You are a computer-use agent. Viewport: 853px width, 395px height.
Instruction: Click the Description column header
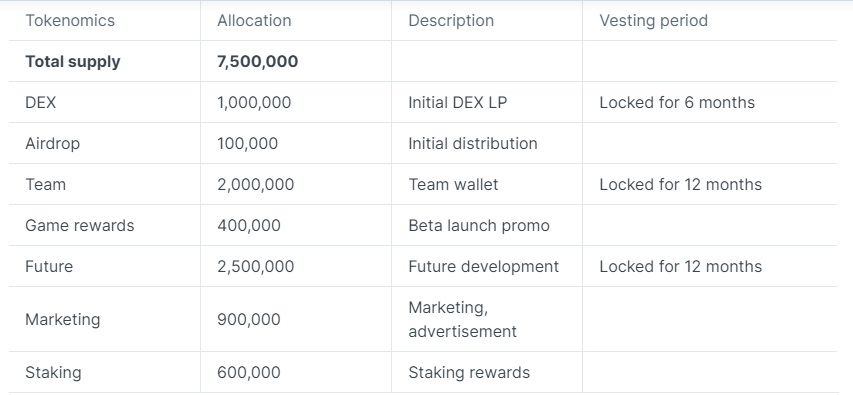pyautogui.click(x=451, y=21)
